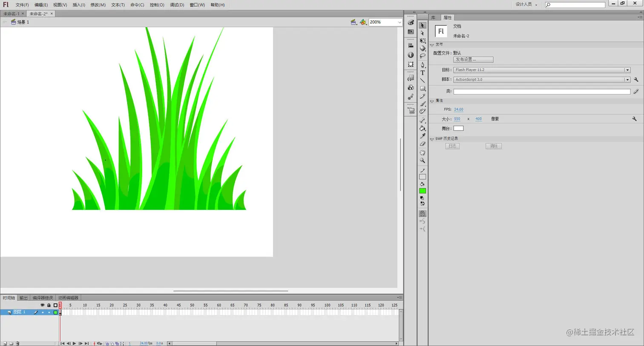This screenshot has width=644, height=346.
Task: Click the 发布设置 button
Action: coord(473,60)
